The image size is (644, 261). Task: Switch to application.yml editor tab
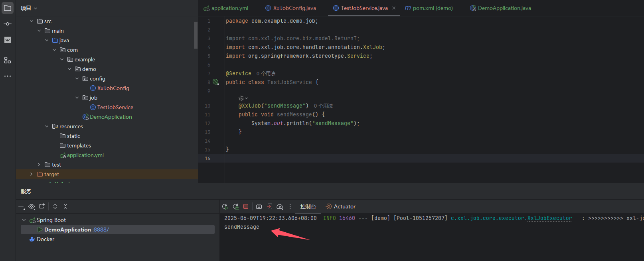[226, 8]
